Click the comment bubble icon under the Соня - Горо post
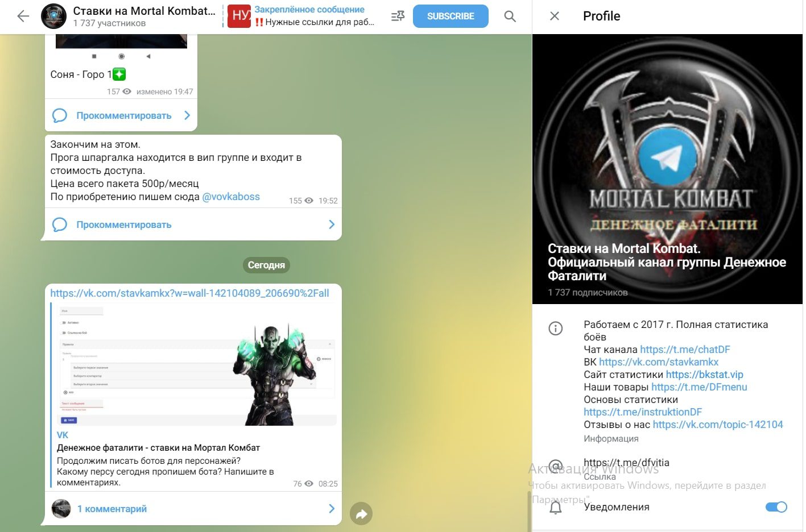 coord(60,115)
